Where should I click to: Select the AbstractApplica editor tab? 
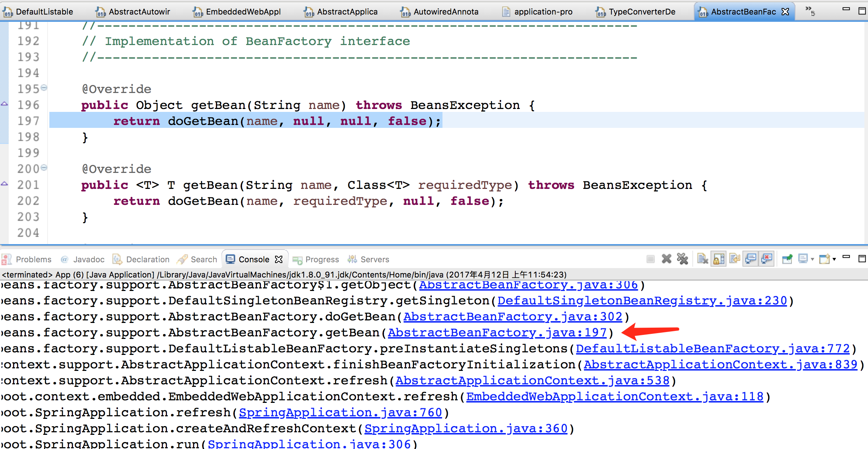click(341, 12)
